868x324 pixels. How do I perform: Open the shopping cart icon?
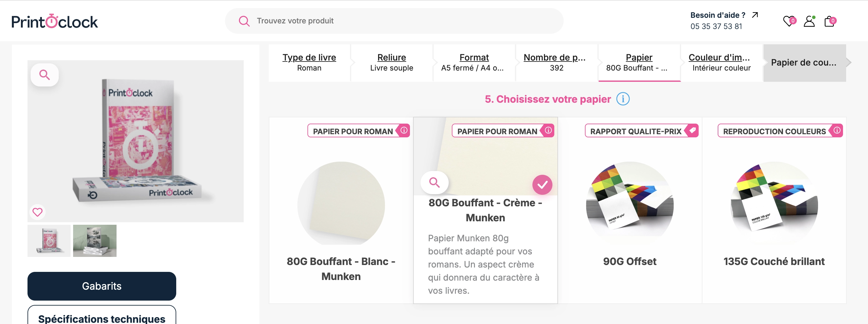pyautogui.click(x=829, y=21)
